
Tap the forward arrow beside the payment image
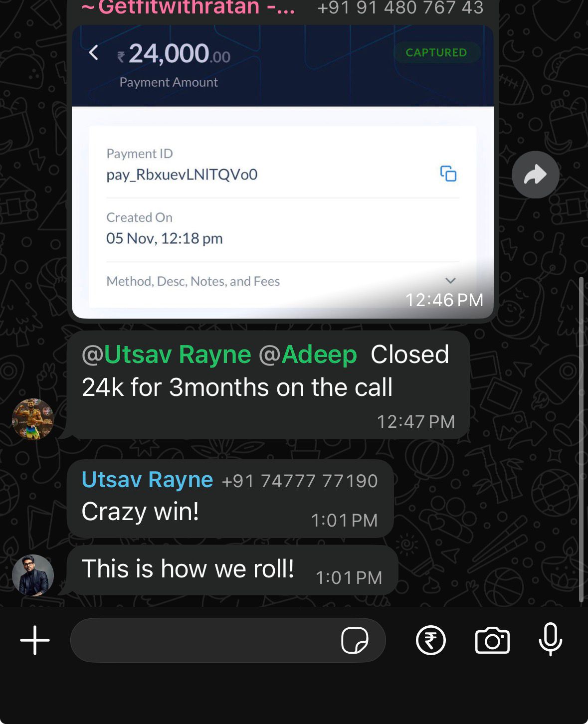(x=535, y=175)
